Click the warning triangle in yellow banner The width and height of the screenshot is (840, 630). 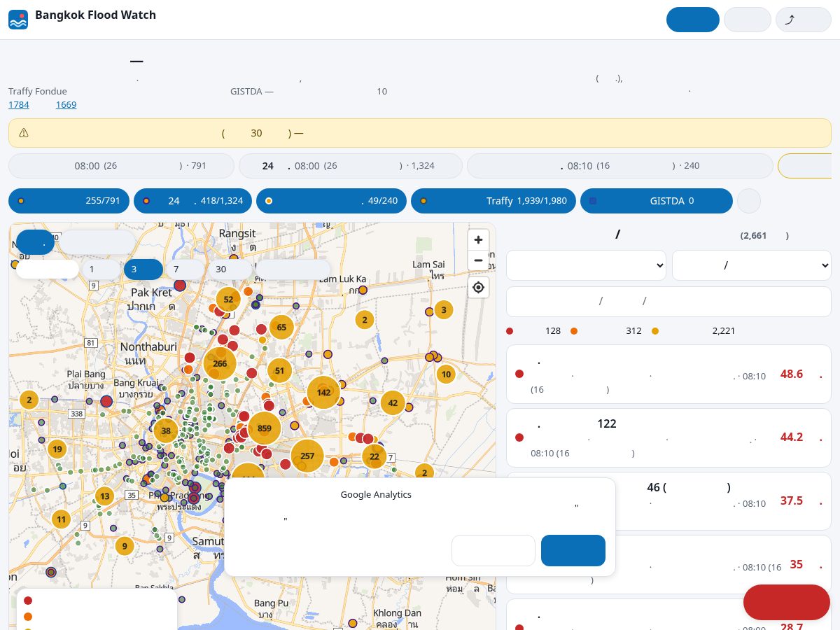click(24, 133)
